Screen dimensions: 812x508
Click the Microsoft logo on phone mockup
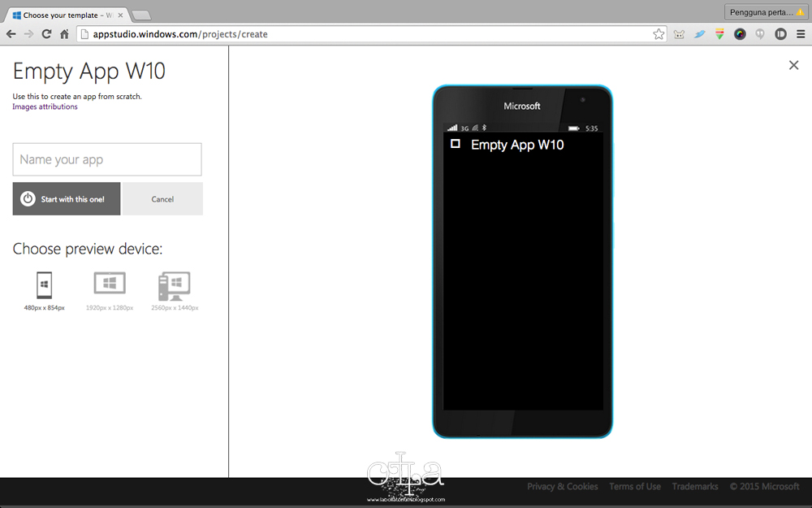[522, 106]
